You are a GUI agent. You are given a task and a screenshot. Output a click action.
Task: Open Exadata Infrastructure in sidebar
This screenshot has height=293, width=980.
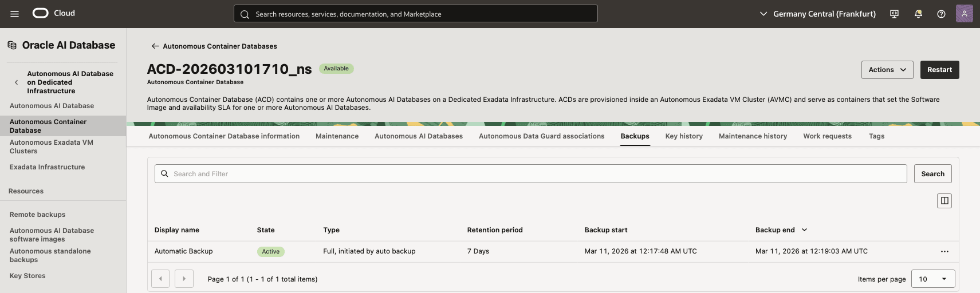(47, 167)
